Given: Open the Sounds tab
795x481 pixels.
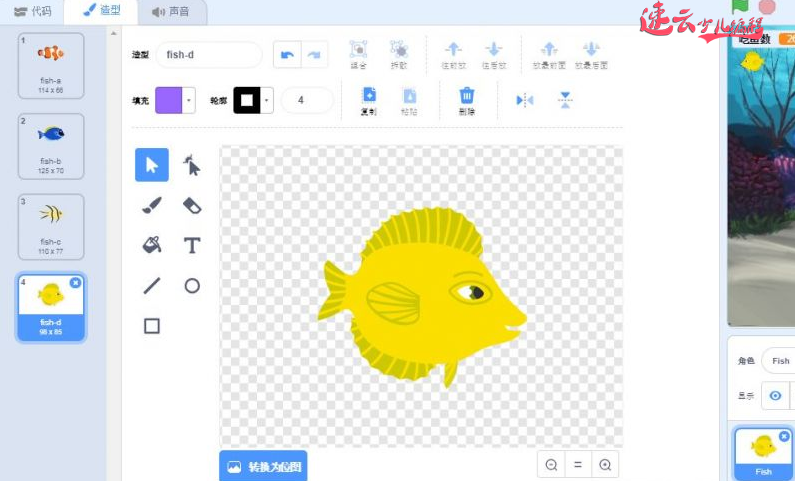Looking at the screenshot, I should point(170,12).
